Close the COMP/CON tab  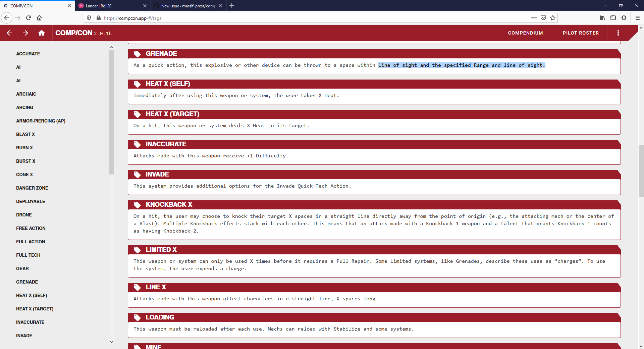(x=69, y=6)
